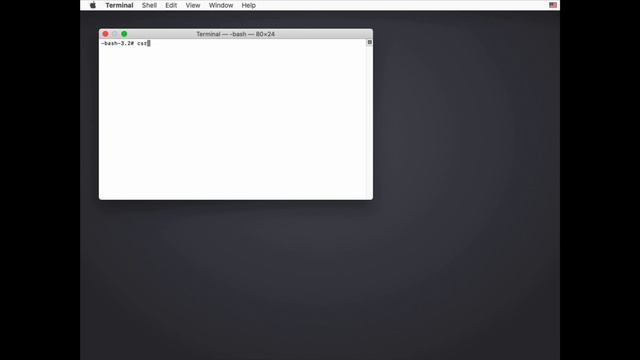Click the Terminal window title text

(236, 34)
